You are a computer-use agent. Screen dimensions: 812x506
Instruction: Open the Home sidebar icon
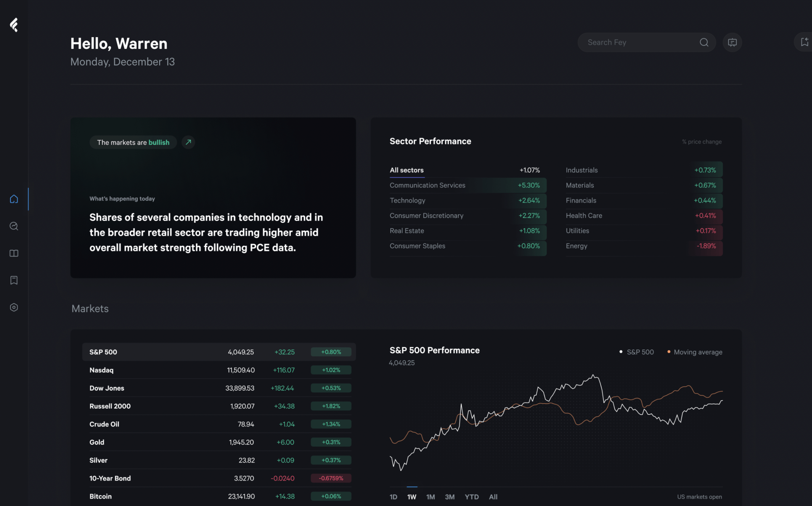point(14,199)
